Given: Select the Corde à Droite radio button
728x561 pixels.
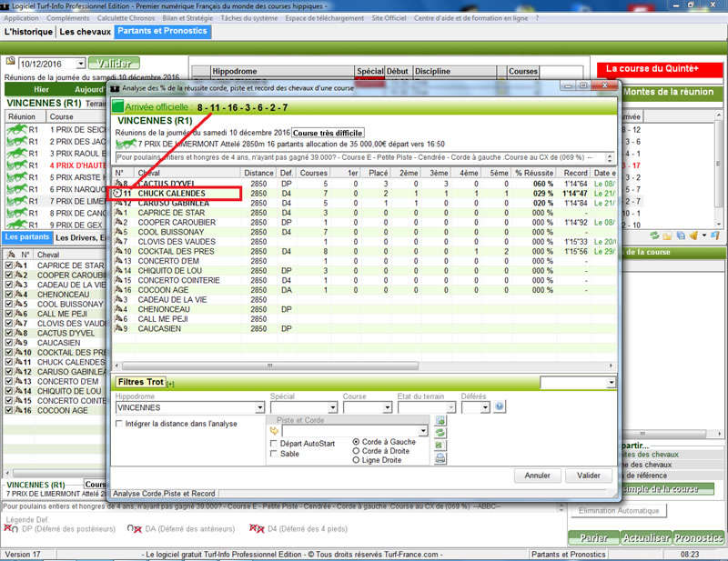Looking at the screenshot, I should point(355,451).
